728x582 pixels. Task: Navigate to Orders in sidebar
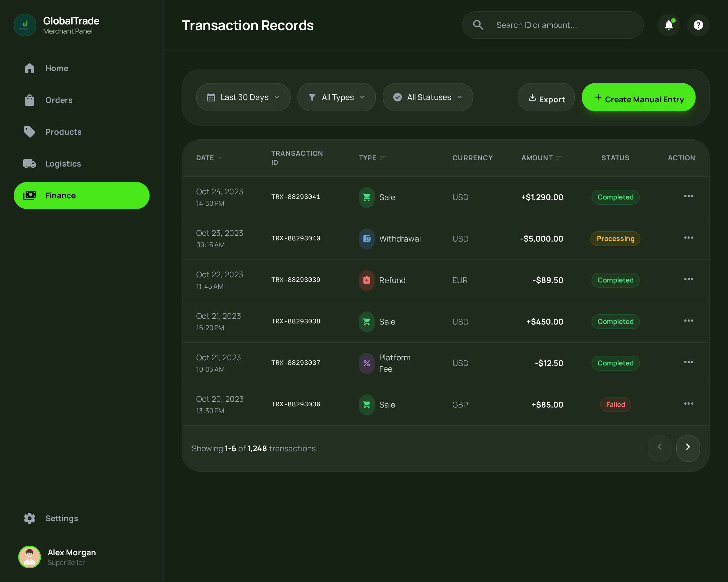click(59, 100)
